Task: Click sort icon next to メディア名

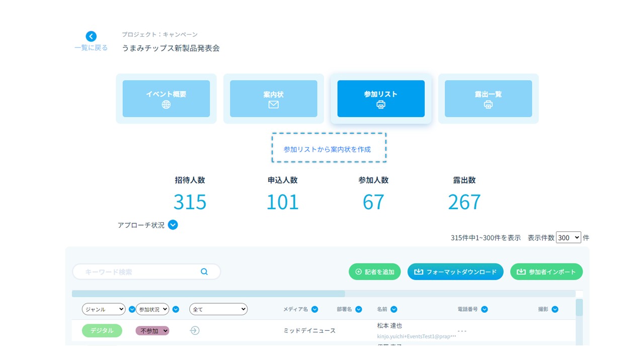Action: tap(315, 309)
